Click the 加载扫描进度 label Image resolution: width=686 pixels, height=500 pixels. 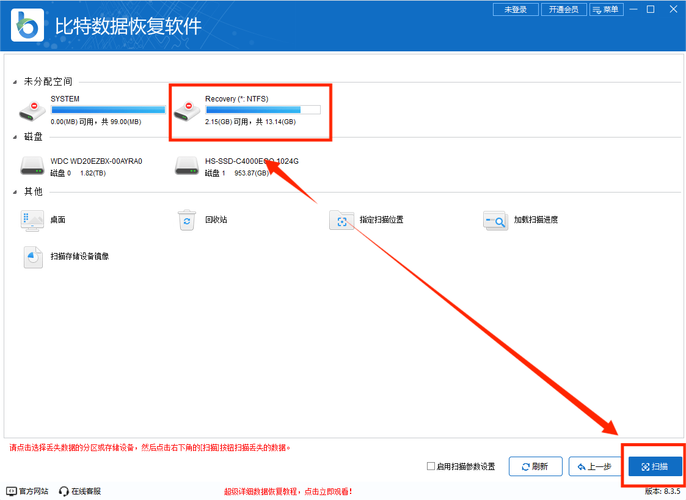(x=536, y=220)
